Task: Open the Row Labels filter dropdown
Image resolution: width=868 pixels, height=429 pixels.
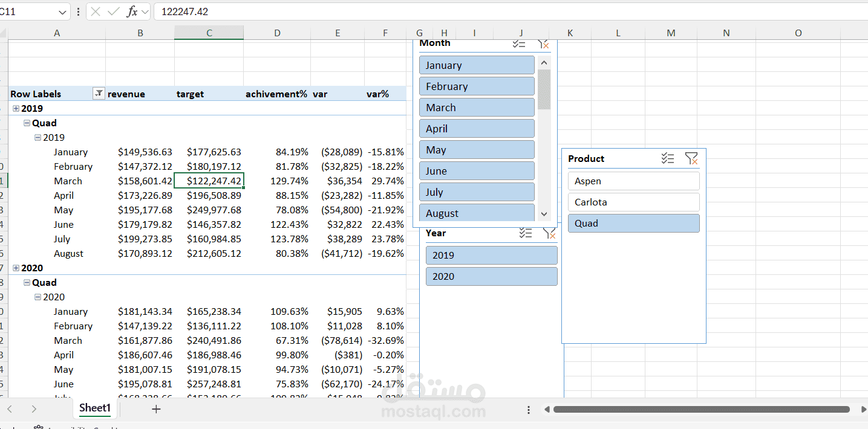Action: point(99,94)
